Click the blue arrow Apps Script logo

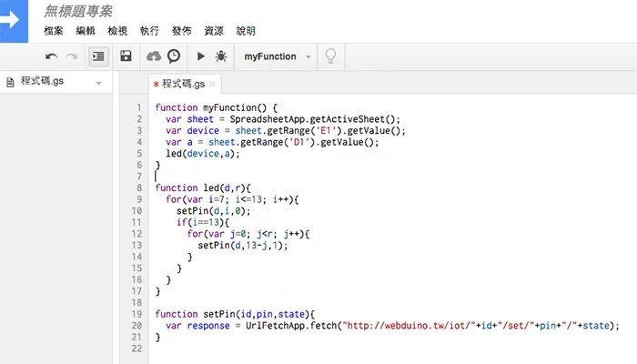(14, 21)
